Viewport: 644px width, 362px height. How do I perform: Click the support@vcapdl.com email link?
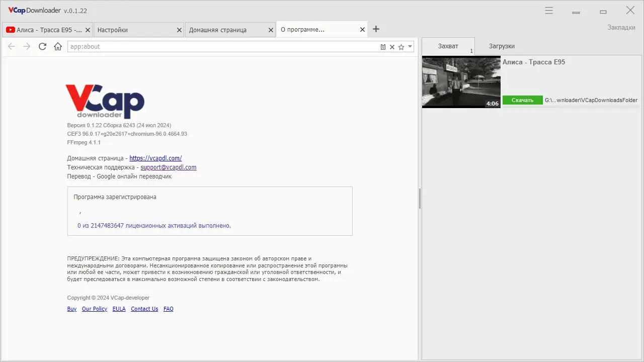coord(169,167)
